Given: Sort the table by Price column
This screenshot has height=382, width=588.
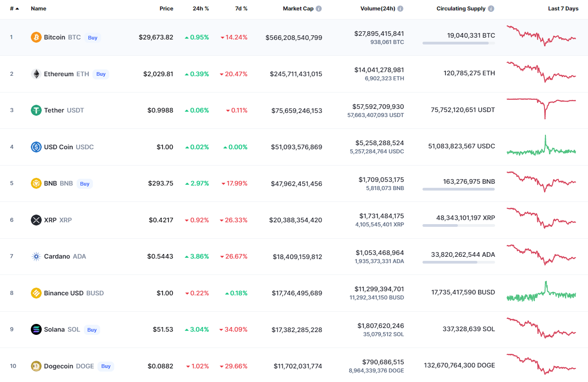Looking at the screenshot, I should (166, 9).
